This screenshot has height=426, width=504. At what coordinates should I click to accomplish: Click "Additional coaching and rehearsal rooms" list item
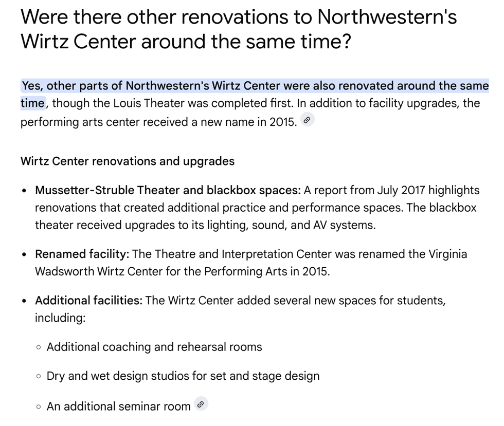click(x=154, y=347)
